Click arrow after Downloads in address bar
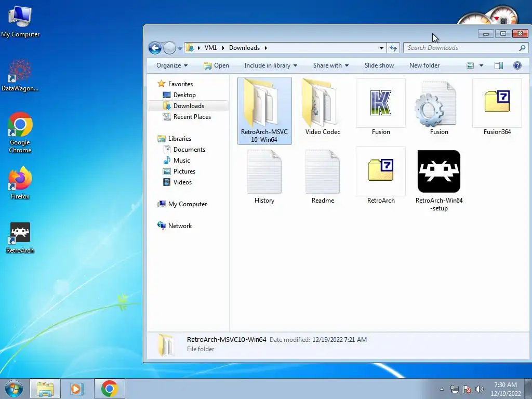Image resolution: width=532 pixels, height=399 pixels. (x=265, y=48)
